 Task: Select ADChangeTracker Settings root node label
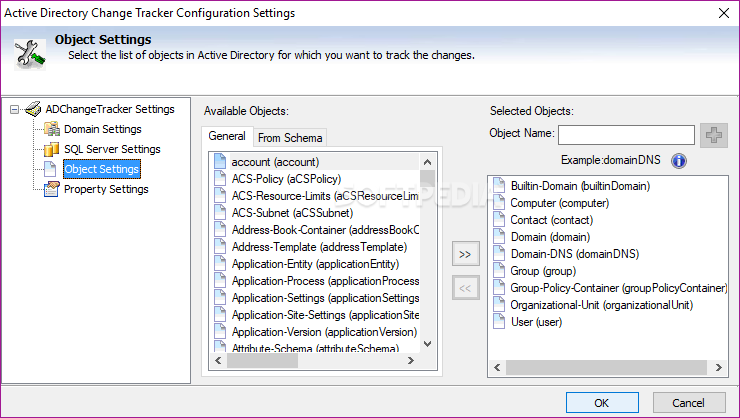tap(110, 109)
